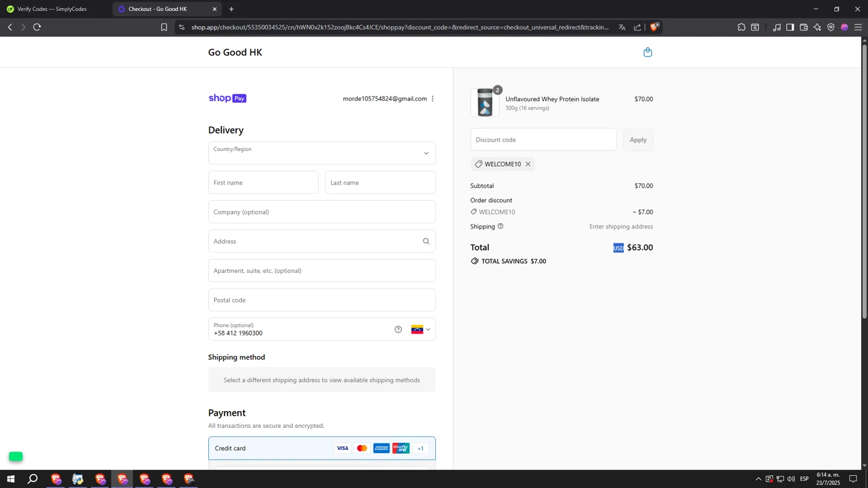Viewport: 868px width, 488px height.
Task: Click the Shop Pay logo
Action: (227, 98)
